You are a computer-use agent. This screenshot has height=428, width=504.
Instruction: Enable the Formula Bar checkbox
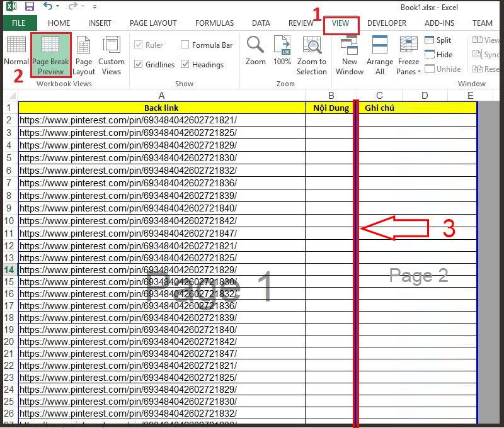click(185, 45)
